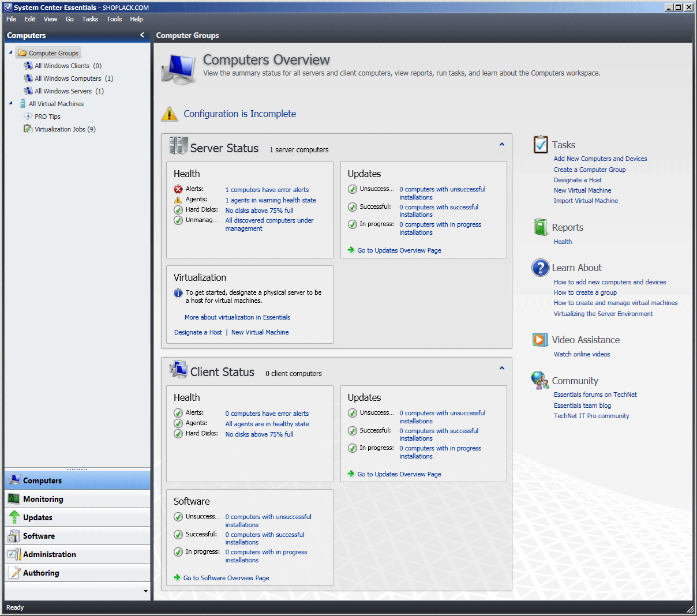Open the Help menu
The height and width of the screenshot is (616, 697).
(136, 19)
